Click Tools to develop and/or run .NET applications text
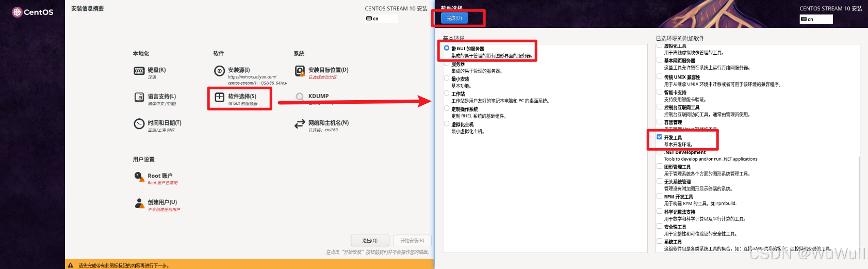 pyautogui.click(x=711, y=159)
